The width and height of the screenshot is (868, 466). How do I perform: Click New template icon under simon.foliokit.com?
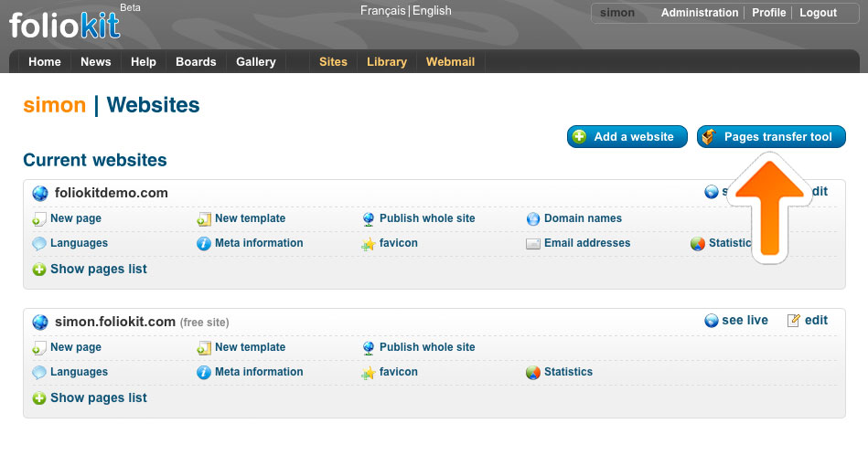click(x=204, y=348)
